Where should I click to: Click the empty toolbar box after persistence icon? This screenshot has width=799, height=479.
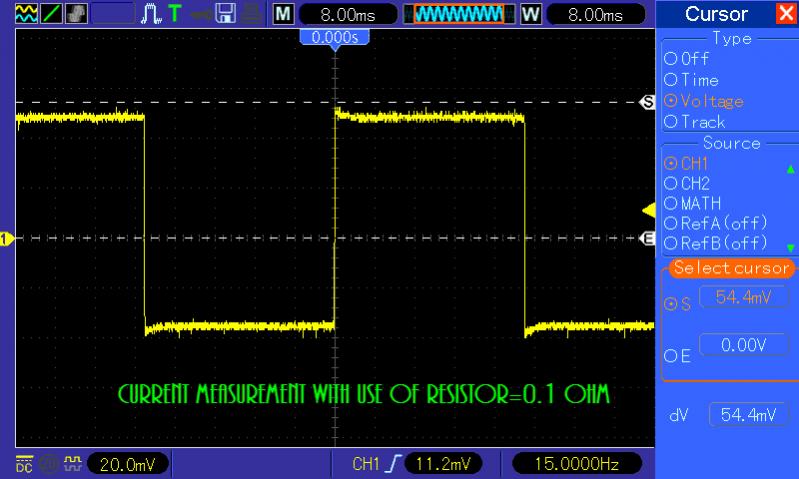113,13
